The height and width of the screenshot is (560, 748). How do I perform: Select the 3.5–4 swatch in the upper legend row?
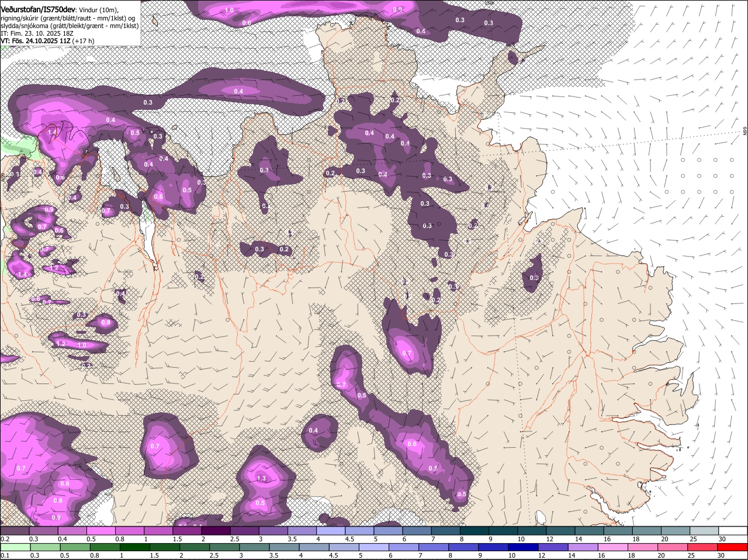pos(302,531)
